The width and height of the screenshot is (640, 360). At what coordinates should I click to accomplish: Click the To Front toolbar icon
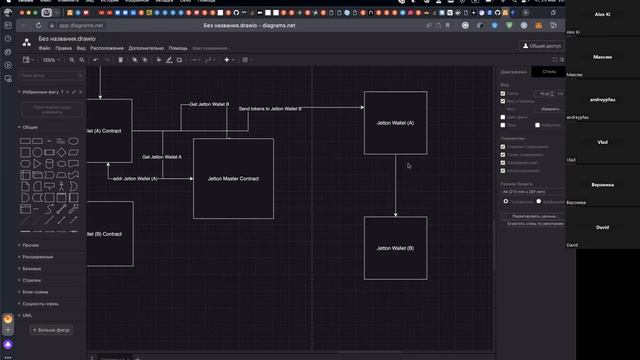[x=134, y=60]
